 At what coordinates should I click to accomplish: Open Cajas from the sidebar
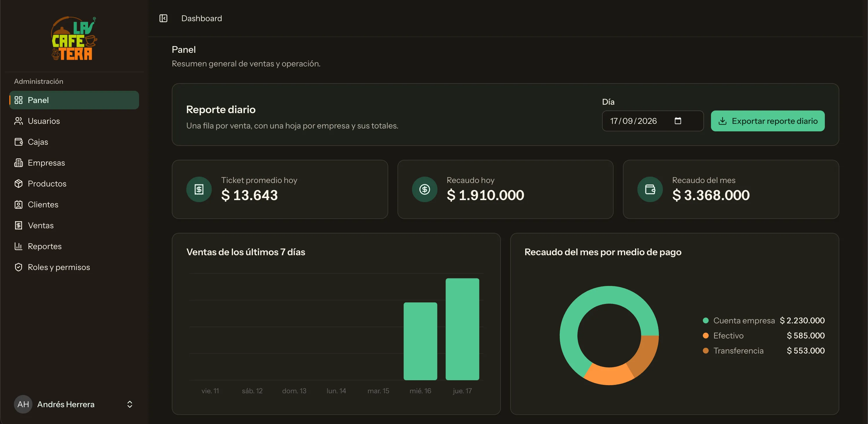tap(74, 142)
